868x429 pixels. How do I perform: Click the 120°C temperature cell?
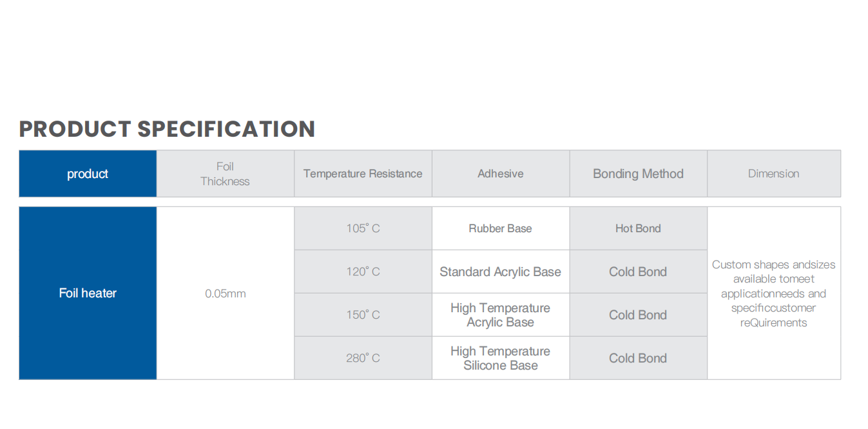pos(363,272)
